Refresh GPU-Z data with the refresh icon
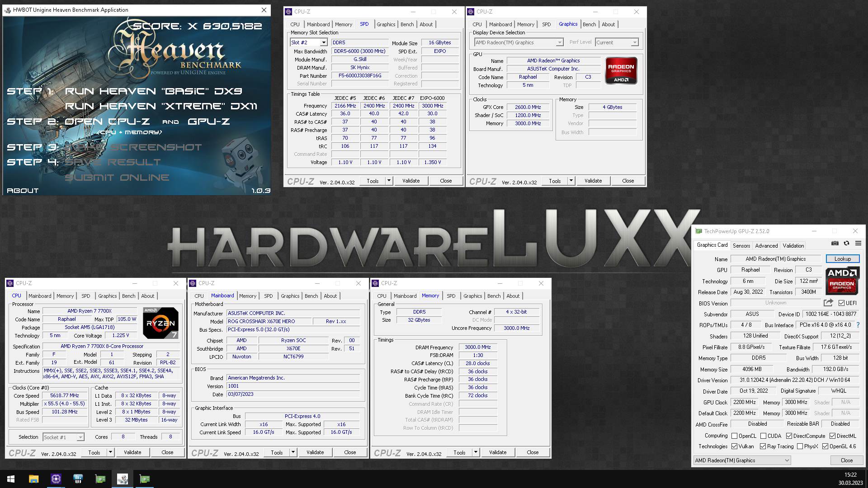Screen dimensions: 868x488 coord(846,244)
